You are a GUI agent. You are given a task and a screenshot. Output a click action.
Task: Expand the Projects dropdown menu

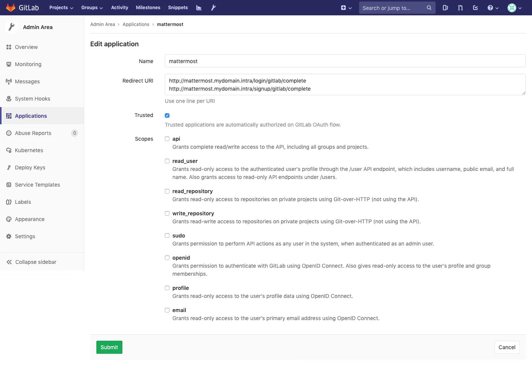coord(61,8)
